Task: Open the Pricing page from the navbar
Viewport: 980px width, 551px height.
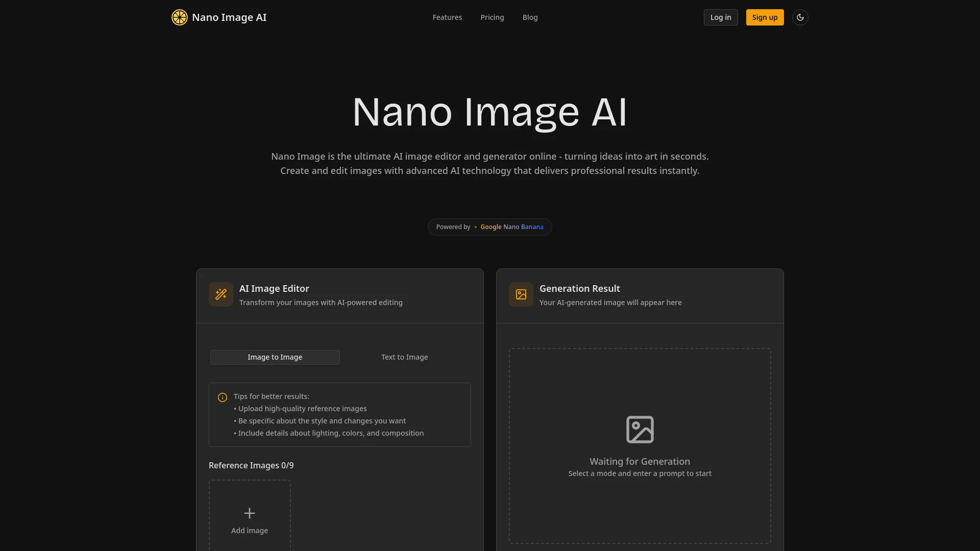Action: coord(492,17)
